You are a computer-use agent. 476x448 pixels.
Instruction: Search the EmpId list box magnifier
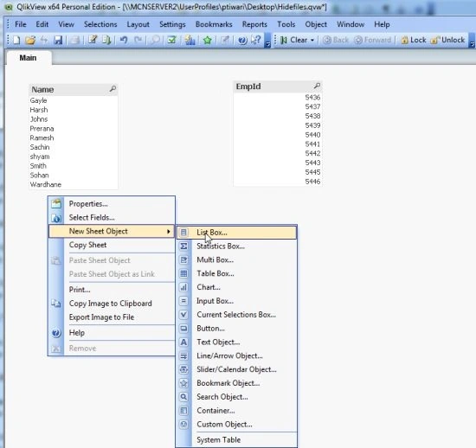[x=317, y=86]
